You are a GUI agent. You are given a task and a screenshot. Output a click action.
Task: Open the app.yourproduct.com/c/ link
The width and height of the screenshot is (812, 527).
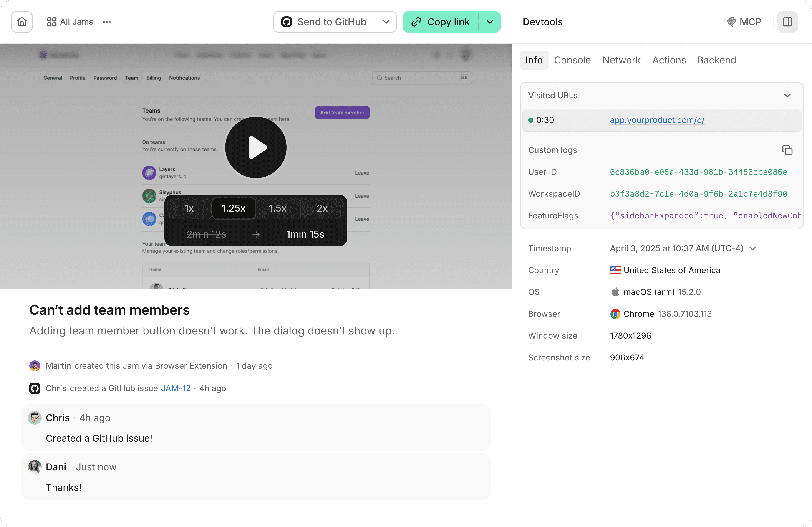[657, 120]
